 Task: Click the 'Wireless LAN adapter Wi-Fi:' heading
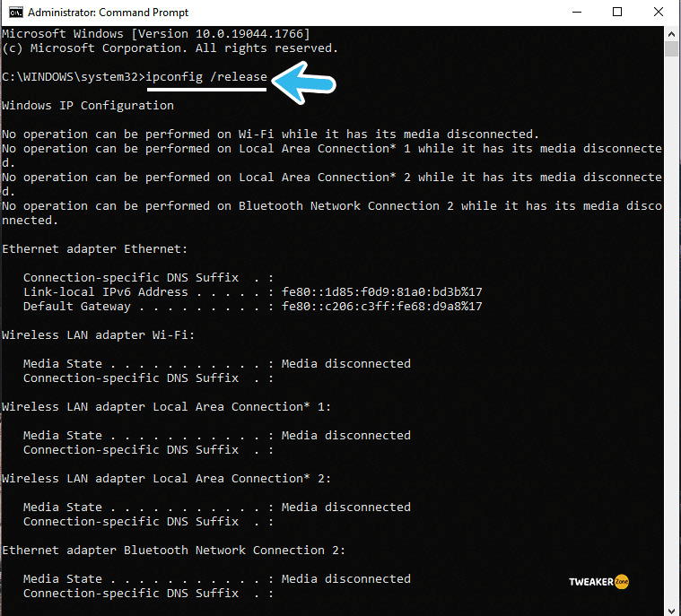(98, 335)
